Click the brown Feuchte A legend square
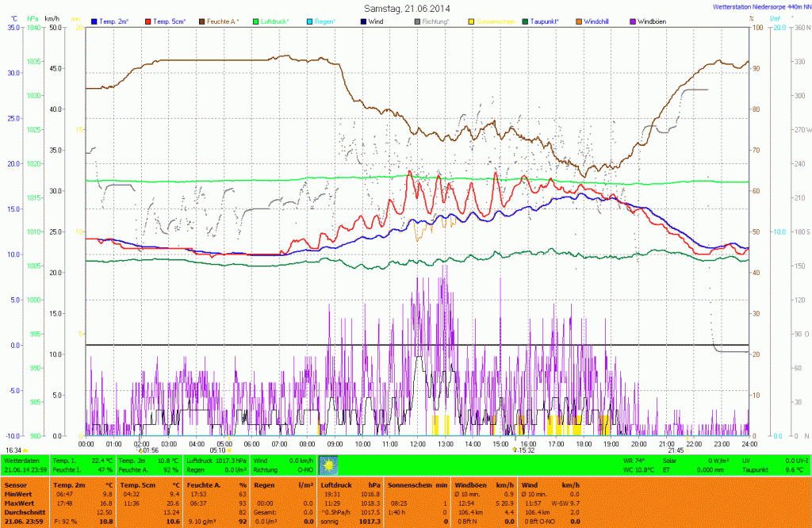The image size is (812, 528). tap(202, 20)
